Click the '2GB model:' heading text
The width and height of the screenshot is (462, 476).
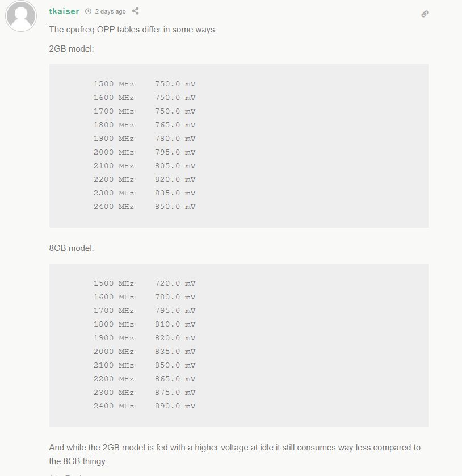coord(72,49)
